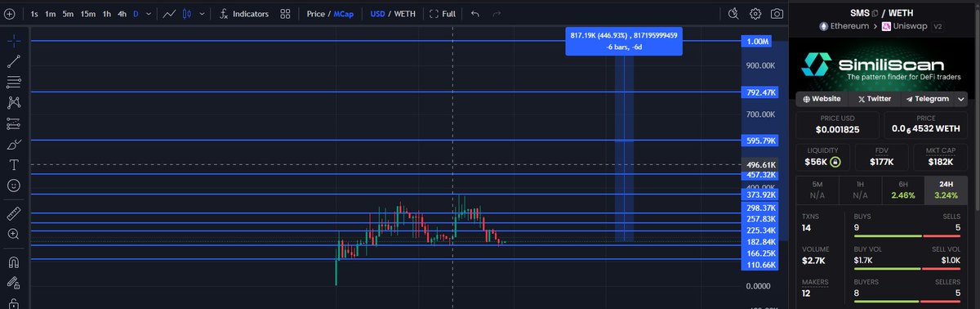
Task: Select the trend line drawing tool
Action: [14, 61]
